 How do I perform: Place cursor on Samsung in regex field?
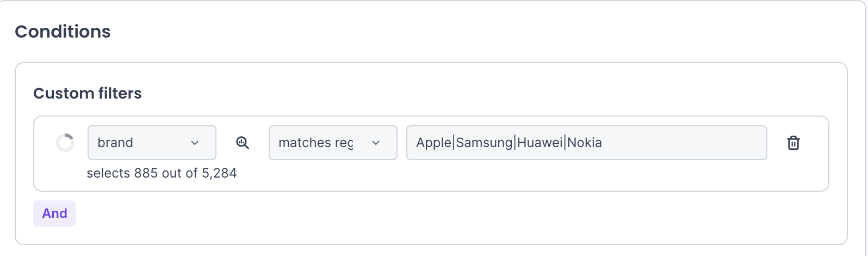tap(484, 143)
